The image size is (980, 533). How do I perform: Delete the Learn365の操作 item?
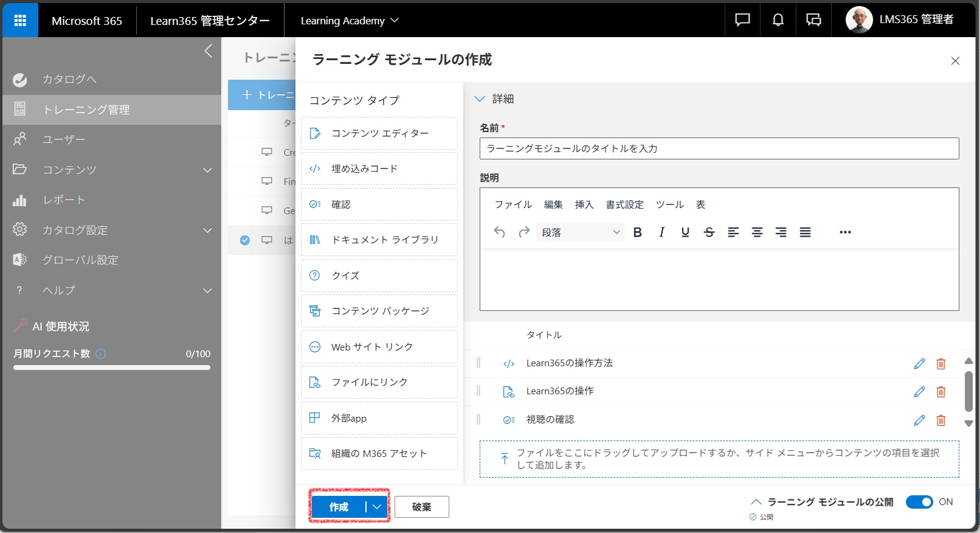coord(941,391)
